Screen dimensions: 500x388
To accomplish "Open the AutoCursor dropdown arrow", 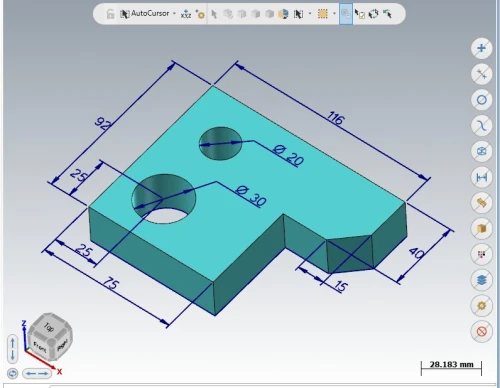I will (174, 14).
